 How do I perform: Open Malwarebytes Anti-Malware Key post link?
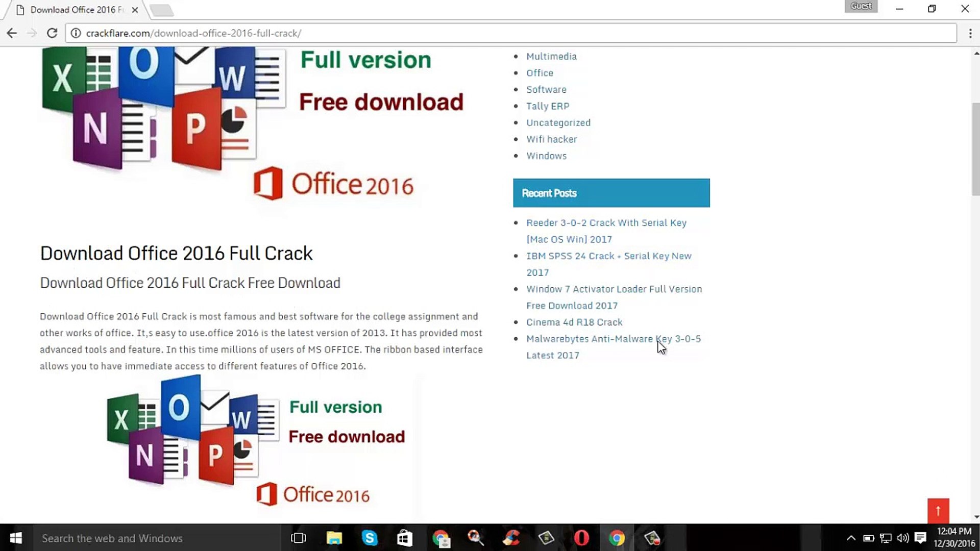tap(614, 347)
